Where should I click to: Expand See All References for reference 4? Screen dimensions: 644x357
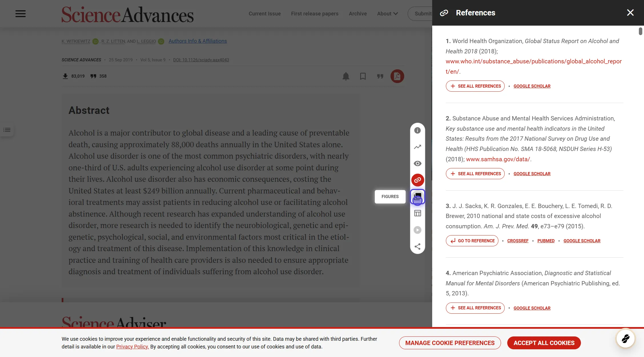(x=475, y=308)
